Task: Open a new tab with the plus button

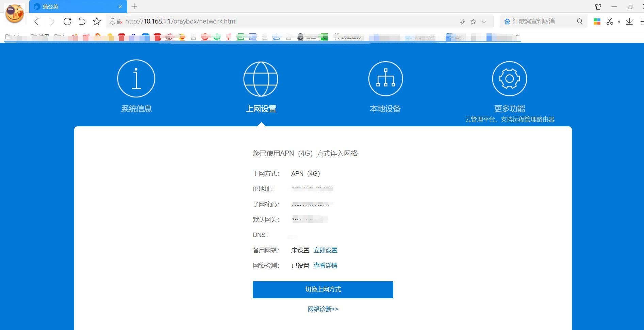Action: tap(134, 6)
